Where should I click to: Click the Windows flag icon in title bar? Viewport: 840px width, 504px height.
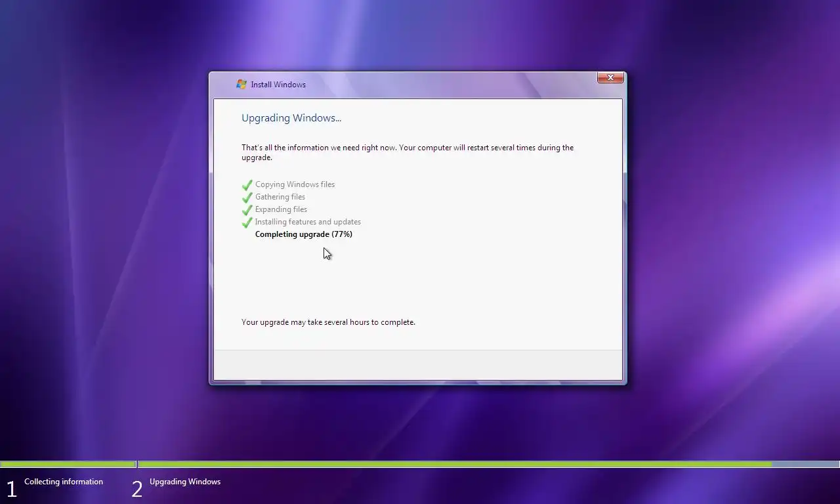241,84
